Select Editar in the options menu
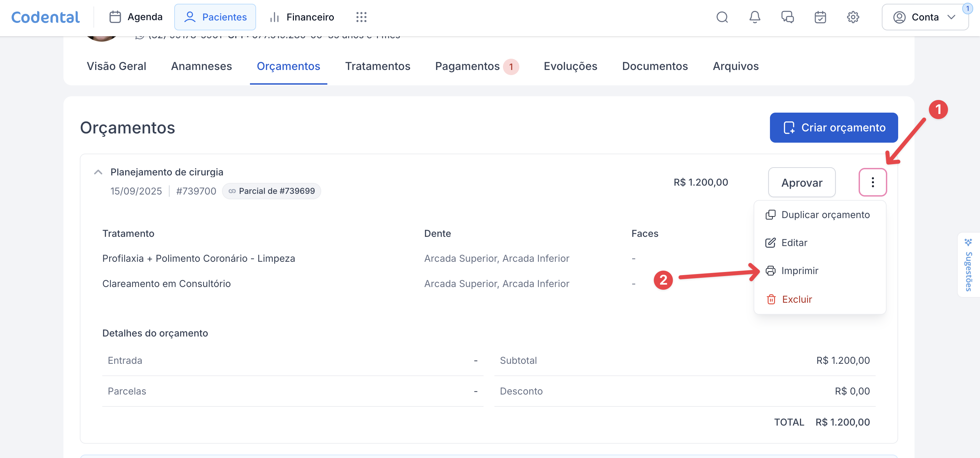This screenshot has height=458, width=980. click(x=794, y=243)
